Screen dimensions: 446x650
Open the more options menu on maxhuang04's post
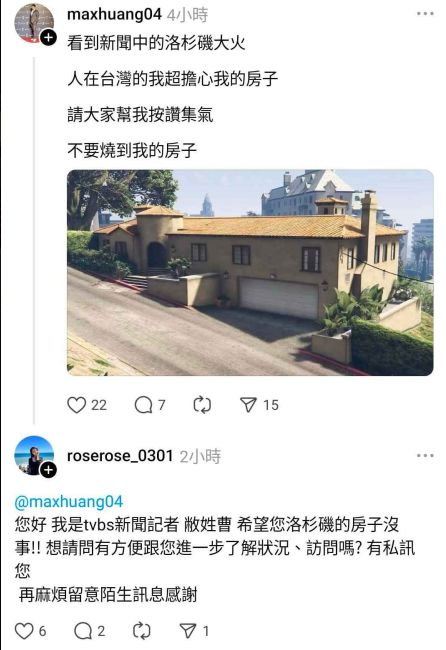[x=425, y=14]
